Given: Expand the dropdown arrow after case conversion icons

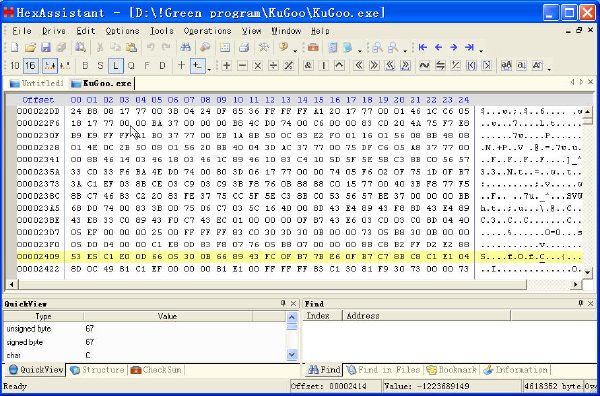Looking at the screenshot, I should tap(549, 69).
